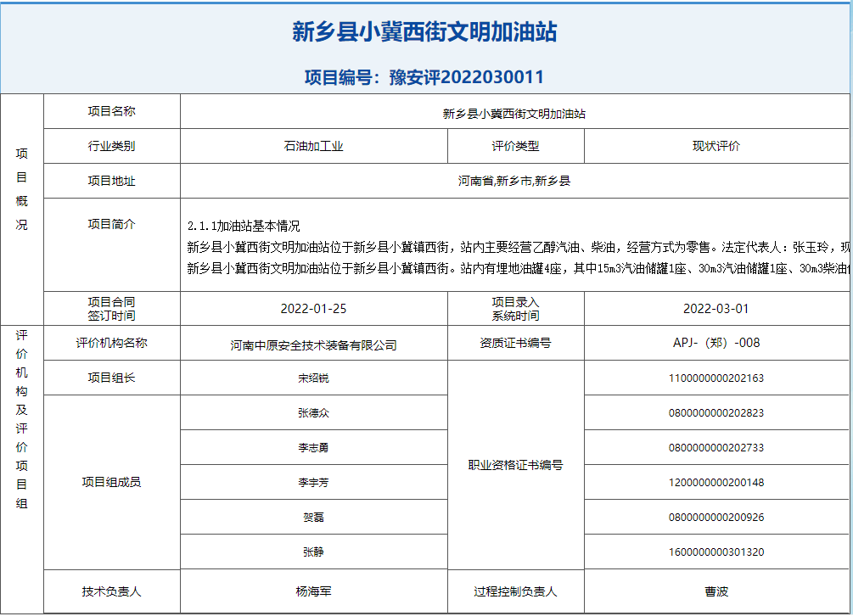Click certificate number 0800000000200926
853x616 pixels.
click(716, 518)
